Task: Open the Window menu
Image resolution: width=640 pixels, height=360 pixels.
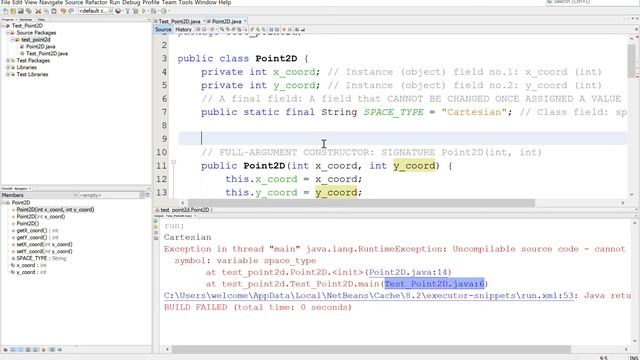Action: 206,2
